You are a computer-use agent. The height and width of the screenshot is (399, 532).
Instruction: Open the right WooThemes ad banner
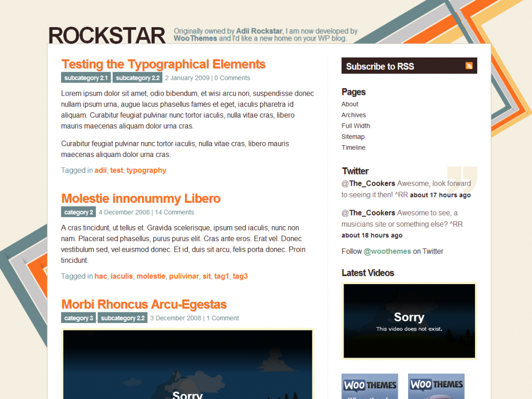click(x=436, y=386)
